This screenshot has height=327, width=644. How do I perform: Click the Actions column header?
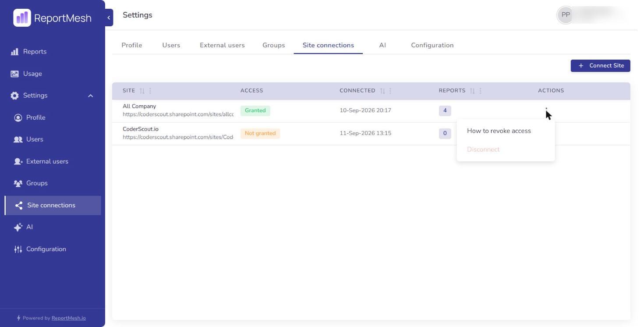[x=551, y=91]
